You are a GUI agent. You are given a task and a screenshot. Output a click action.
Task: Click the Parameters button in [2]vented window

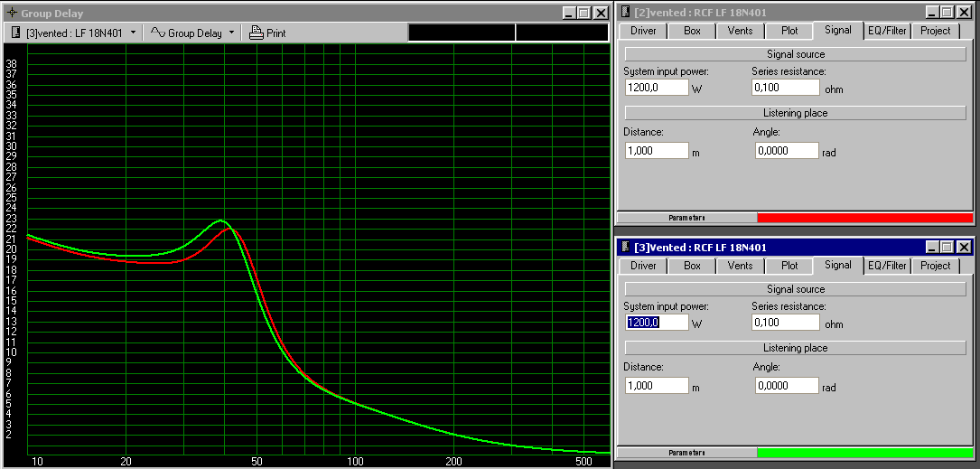(x=686, y=218)
